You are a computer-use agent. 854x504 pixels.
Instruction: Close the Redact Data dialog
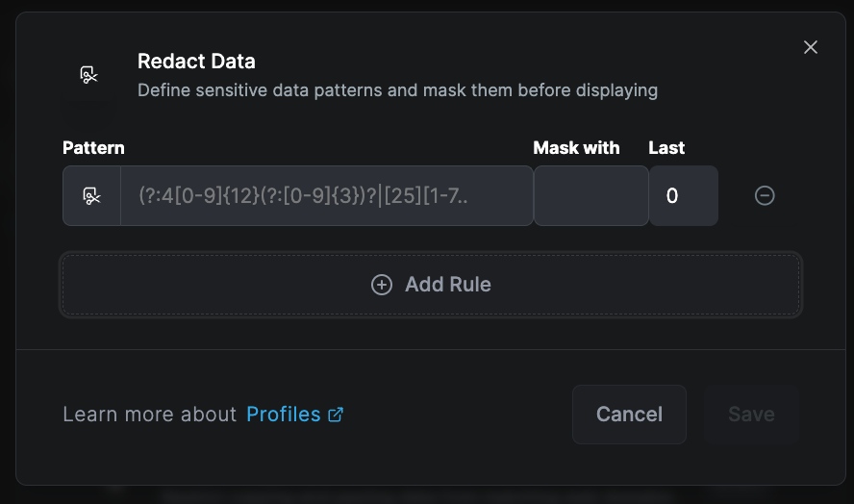[x=811, y=47]
